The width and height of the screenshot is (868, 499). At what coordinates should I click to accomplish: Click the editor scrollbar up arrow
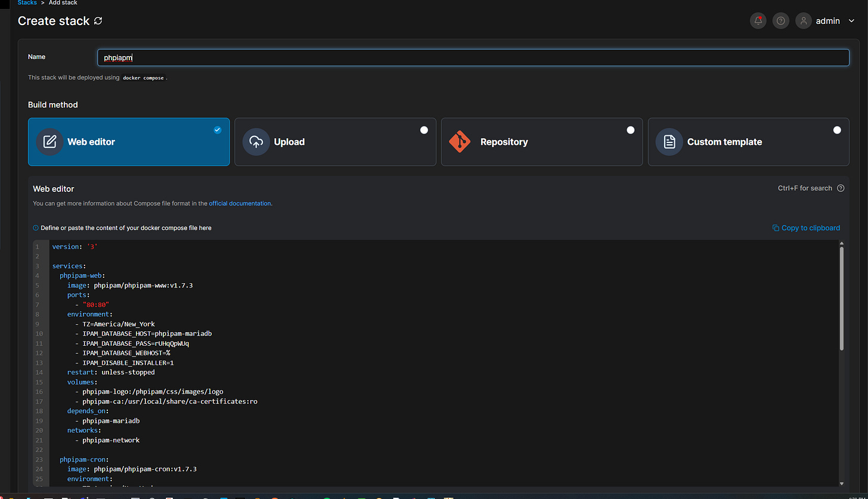(842, 243)
